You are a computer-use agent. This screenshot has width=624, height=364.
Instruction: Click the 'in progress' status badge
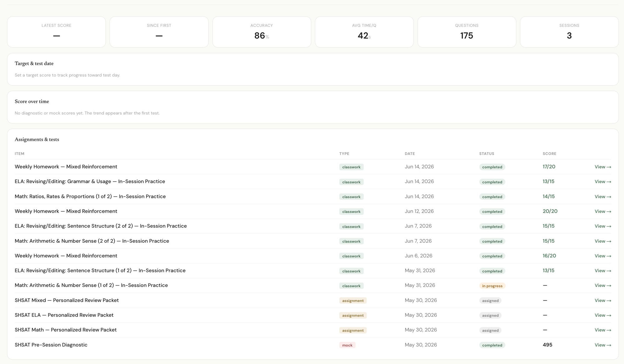[492, 286]
